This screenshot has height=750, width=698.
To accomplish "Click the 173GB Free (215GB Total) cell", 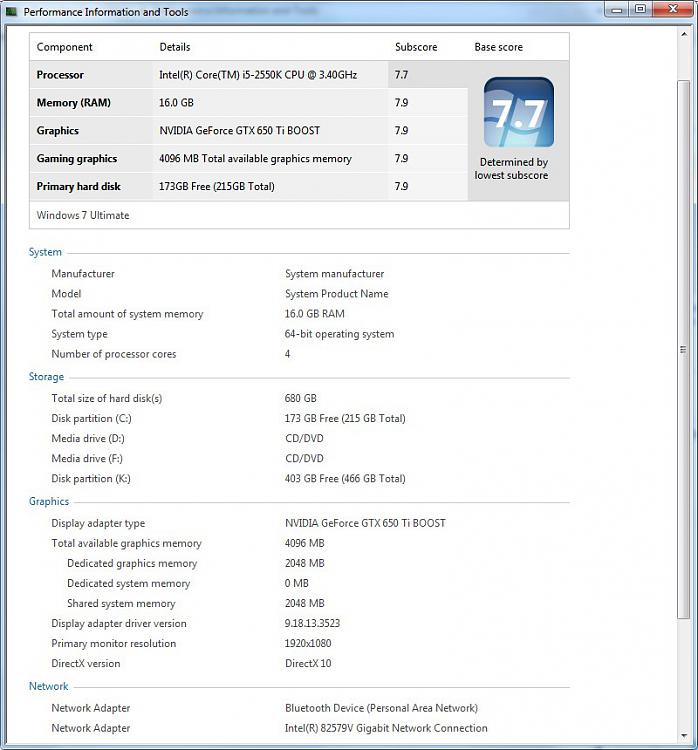I will point(217,186).
